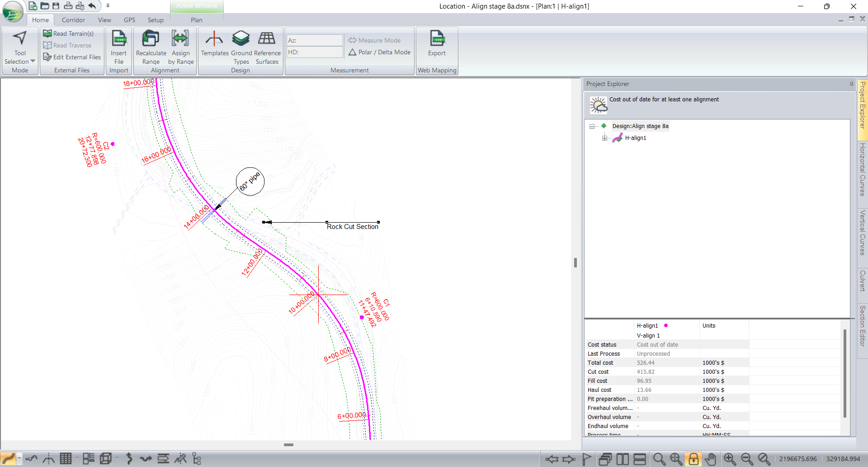Toggle Polar / Delta Mode
Image resolution: width=868 pixels, height=467 pixels.
(x=380, y=52)
